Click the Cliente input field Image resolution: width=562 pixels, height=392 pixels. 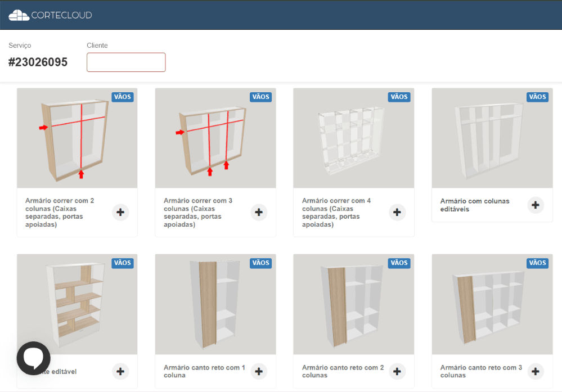(x=126, y=62)
